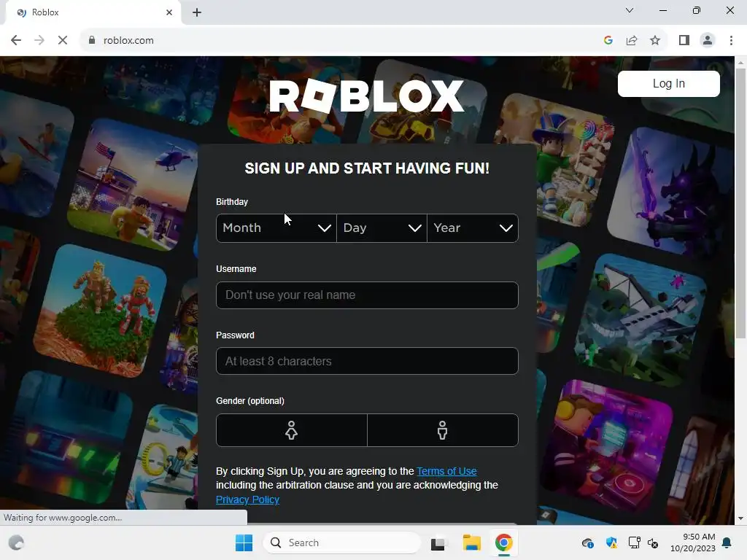The image size is (747, 560).
Task: Open the Windows Security tray icon
Action: 611,542
